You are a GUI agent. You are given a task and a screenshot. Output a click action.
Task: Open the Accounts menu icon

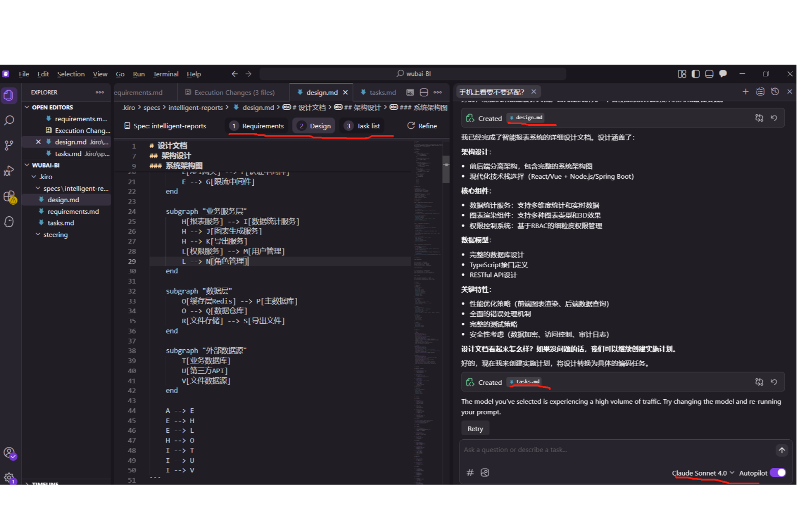9,453
